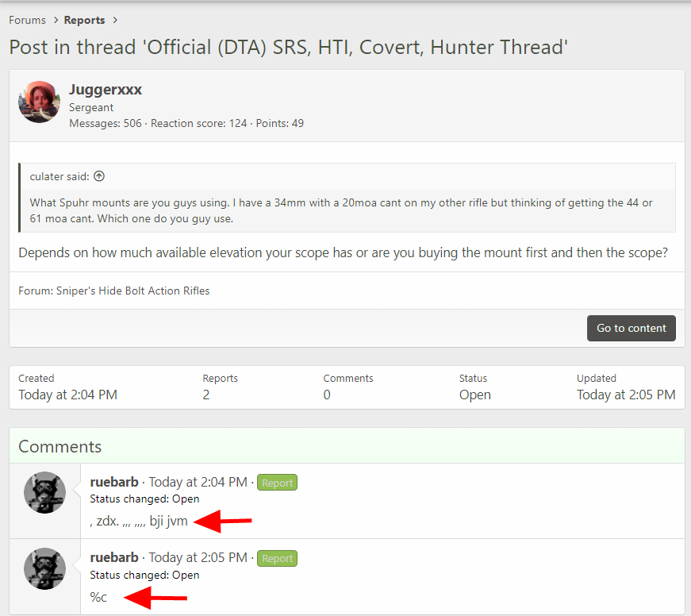Click the Forums breadcrumb link
Screen dimensions: 691x616
point(27,20)
